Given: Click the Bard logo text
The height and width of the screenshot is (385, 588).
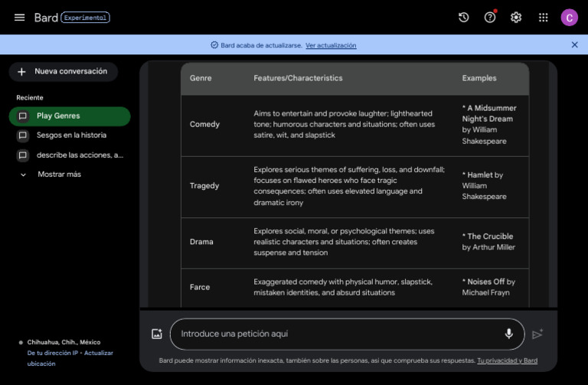Looking at the screenshot, I should (x=46, y=18).
